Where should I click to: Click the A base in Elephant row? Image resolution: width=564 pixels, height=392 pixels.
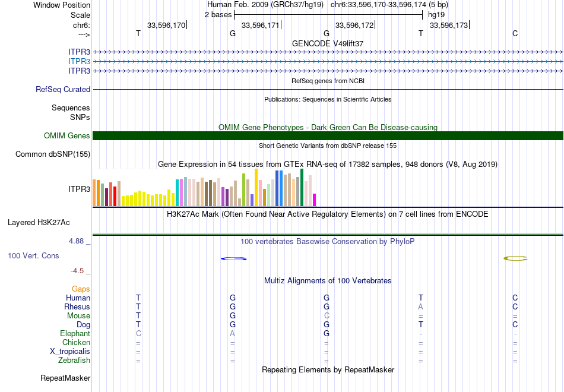(233, 334)
